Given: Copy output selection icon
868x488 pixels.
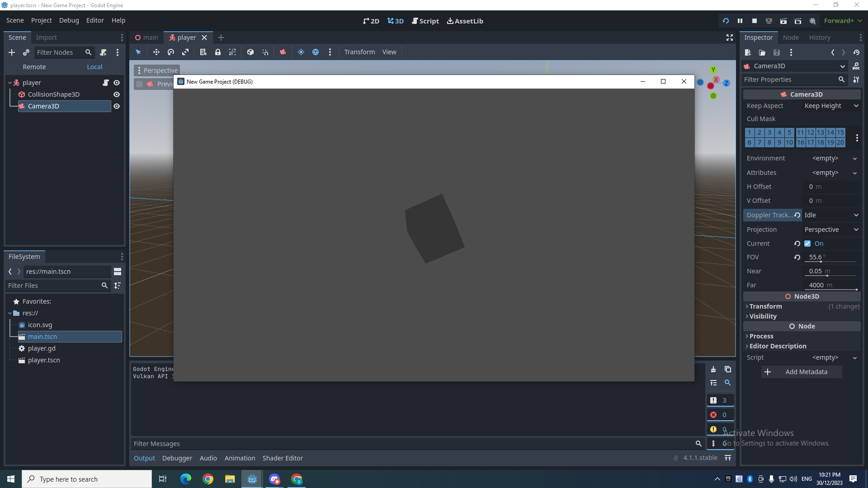Looking at the screenshot, I should [728, 369].
